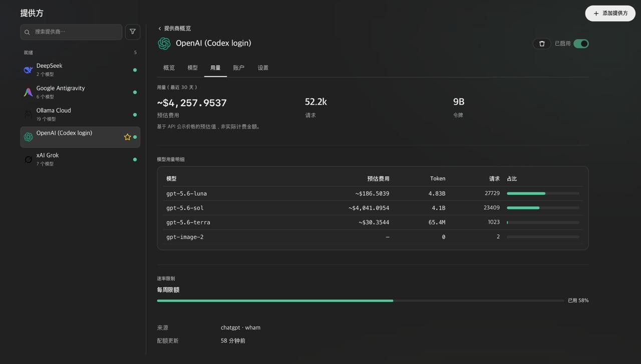Click the gpt-5.6-luna share bar
641x364 pixels.
click(543, 193)
